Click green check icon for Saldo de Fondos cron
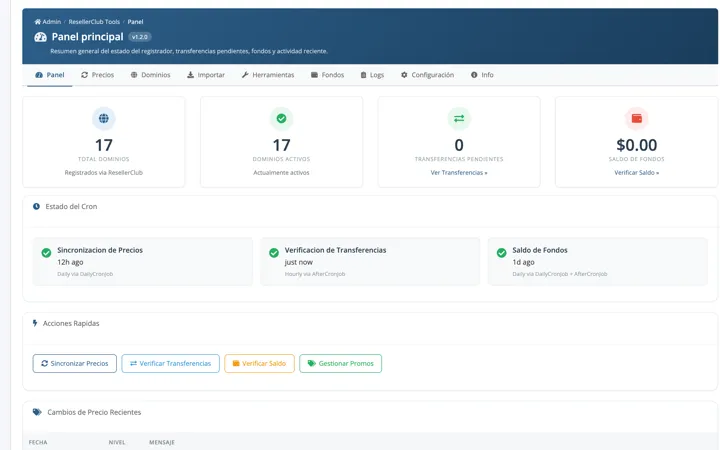The height and width of the screenshot is (450, 720). [x=502, y=253]
